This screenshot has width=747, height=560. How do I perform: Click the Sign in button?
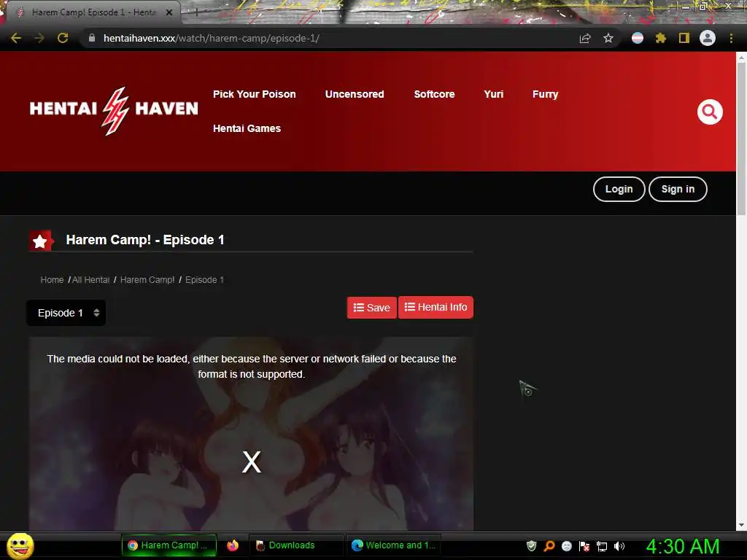[678, 189]
